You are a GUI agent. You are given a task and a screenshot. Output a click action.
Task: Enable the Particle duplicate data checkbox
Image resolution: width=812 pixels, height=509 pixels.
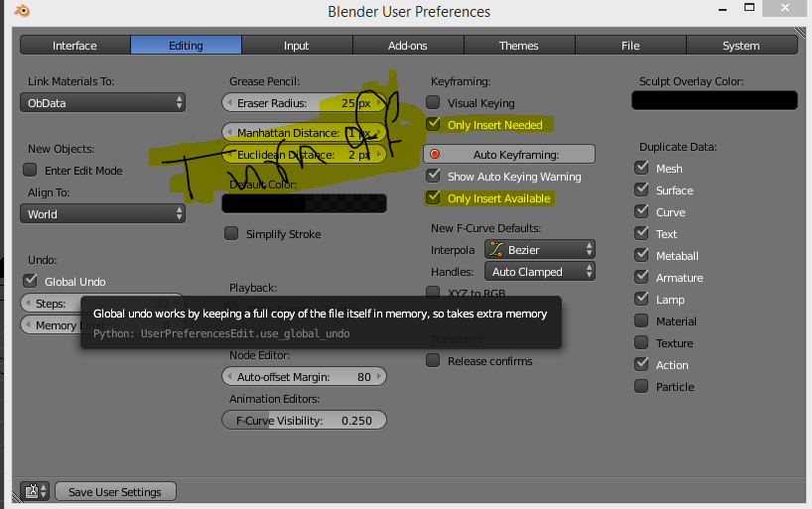tap(641, 386)
